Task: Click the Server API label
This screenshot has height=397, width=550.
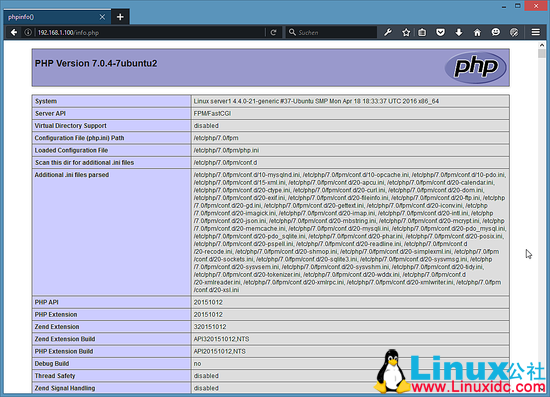Action: [50, 114]
